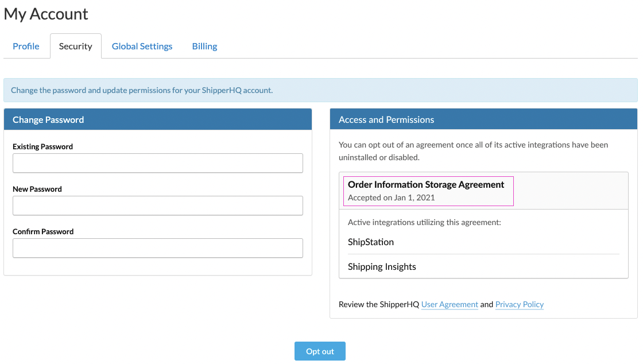643x364 pixels.
Task: Click the 'Accepted on Jan 1, 2021' text
Action: 391,198
